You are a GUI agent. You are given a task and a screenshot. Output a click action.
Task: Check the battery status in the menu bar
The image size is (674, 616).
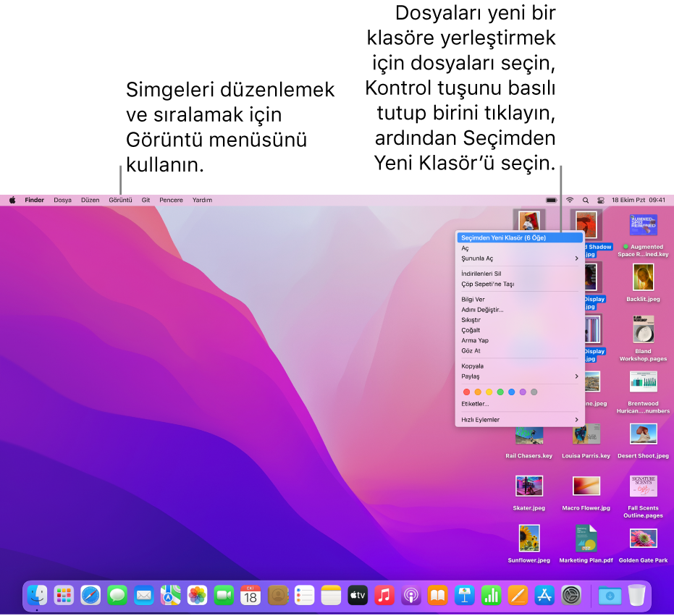551,200
